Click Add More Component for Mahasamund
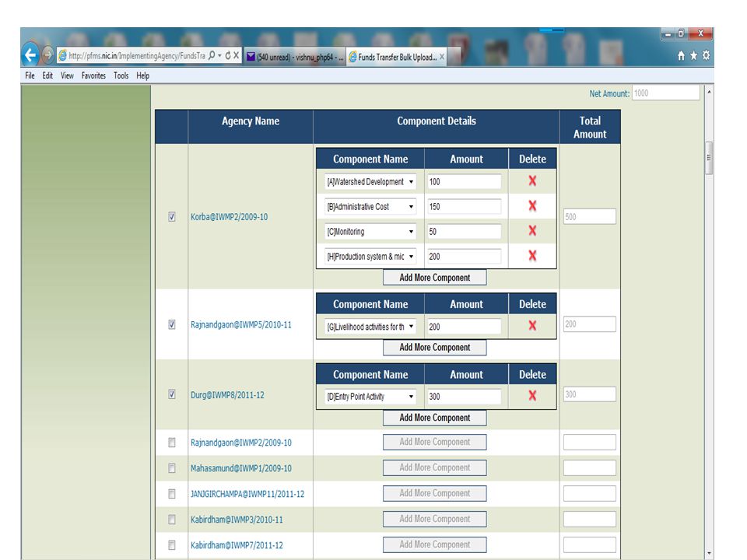Viewport: 747px width, 560px height. click(x=434, y=467)
